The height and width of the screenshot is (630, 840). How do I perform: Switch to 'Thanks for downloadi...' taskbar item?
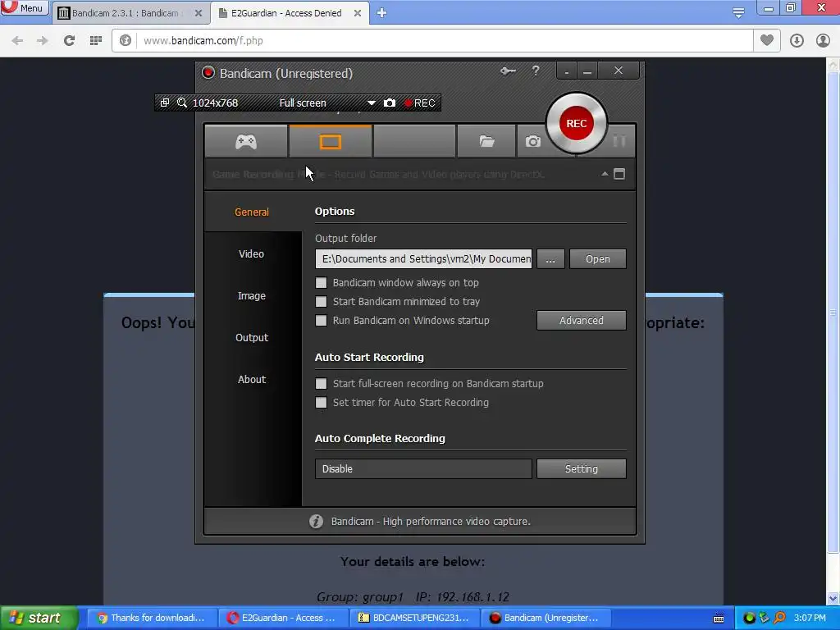click(x=151, y=618)
